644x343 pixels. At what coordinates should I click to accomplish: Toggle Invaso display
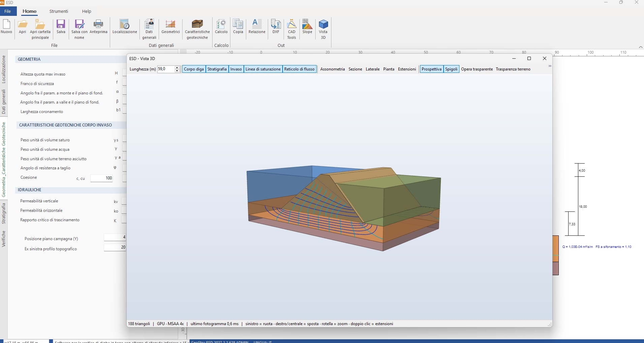pyautogui.click(x=236, y=69)
